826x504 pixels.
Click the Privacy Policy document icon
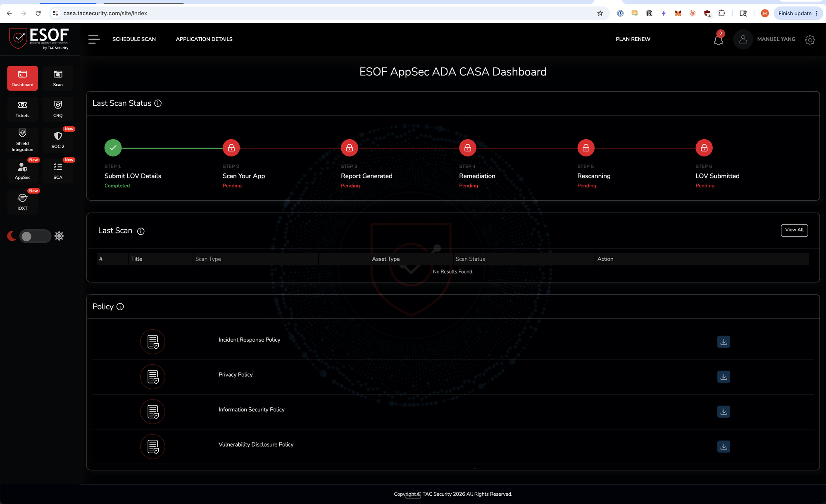click(x=152, y=377)
